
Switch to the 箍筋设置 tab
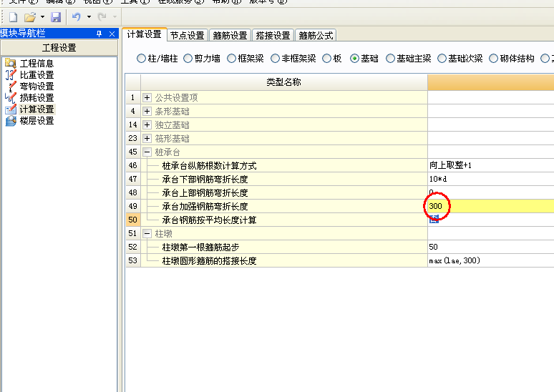pyautogui.click(x=230, y=35)
